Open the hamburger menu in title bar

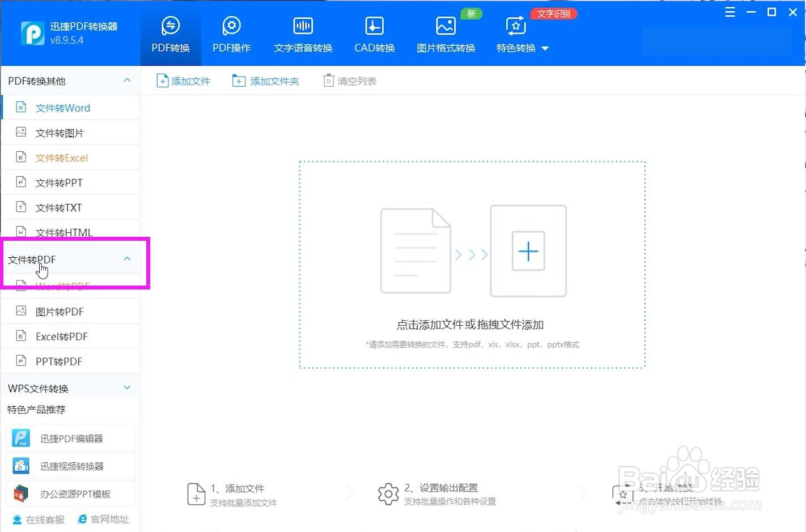pos(730,12)
